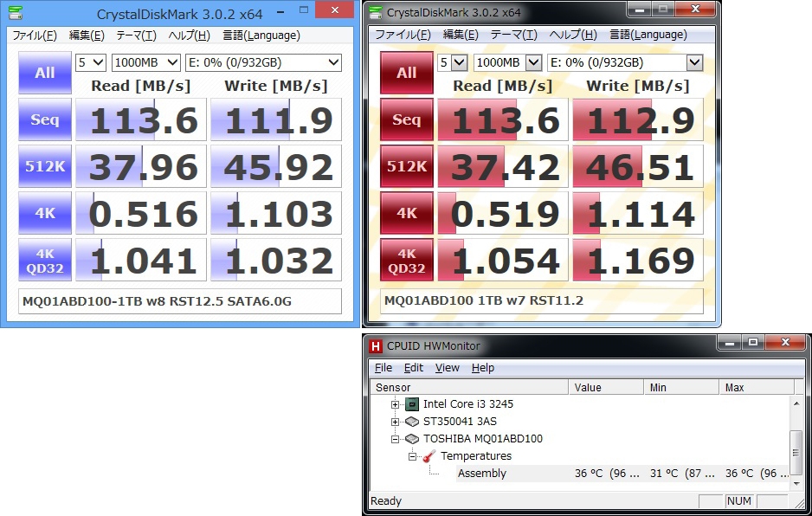The height and width of the screenshot is (516, 812).
Task: Click the HWMonitor scrollbar up arrow
Action: (796, 403)
